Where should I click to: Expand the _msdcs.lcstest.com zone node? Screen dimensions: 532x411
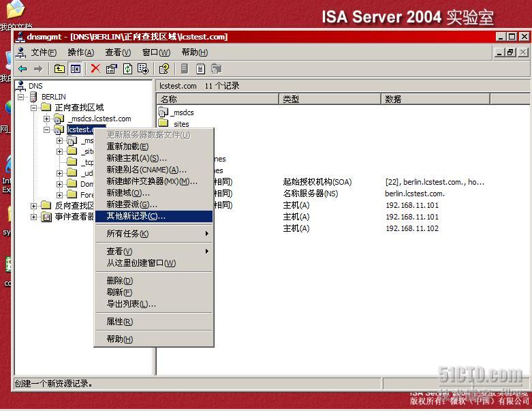[46, 119]
